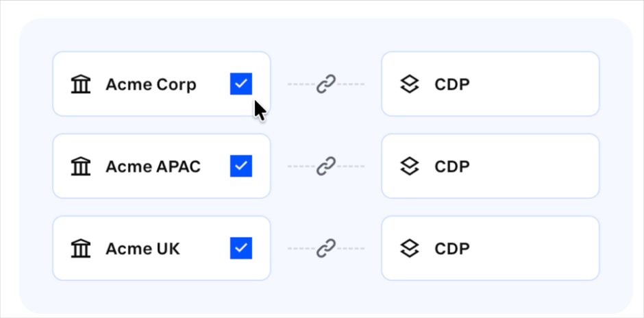Click the CDP text linked to Acme Corp
The width and height of the screenshot is (644, 318).
click(452, 84)
